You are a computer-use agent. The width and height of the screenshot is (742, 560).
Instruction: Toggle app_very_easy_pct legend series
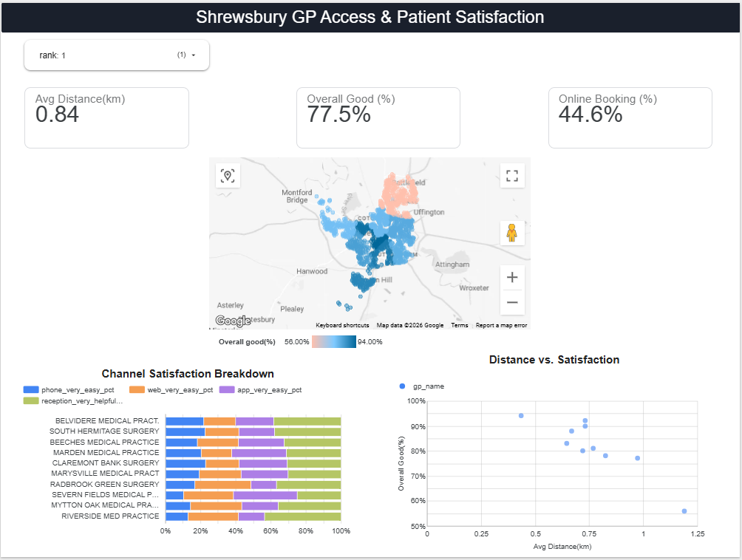(261, 390)
